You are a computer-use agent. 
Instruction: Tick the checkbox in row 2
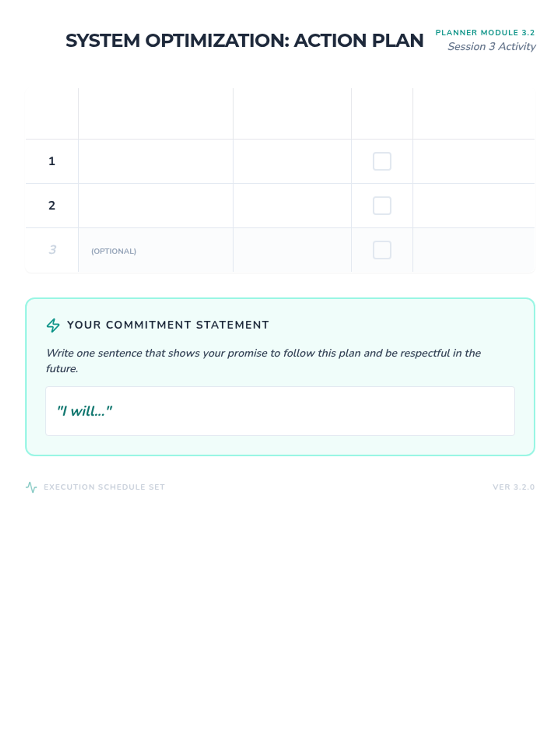[x=382, y=205]
